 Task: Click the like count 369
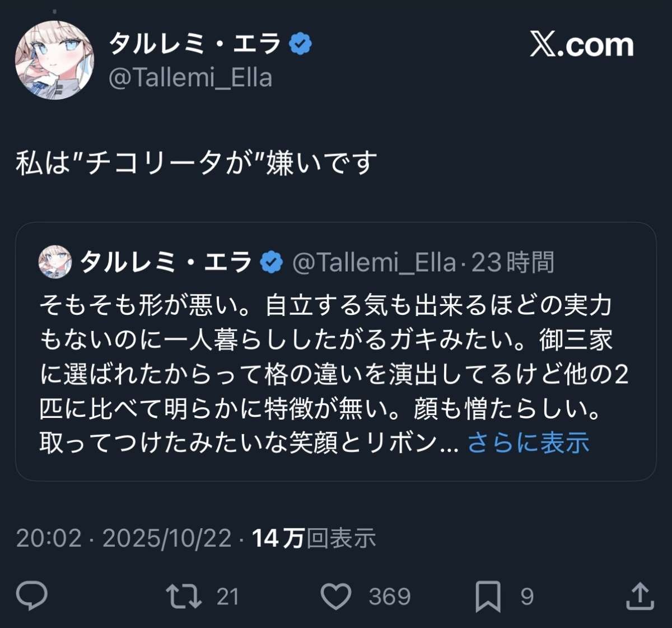pyautogui.click(x=390, y=597)
